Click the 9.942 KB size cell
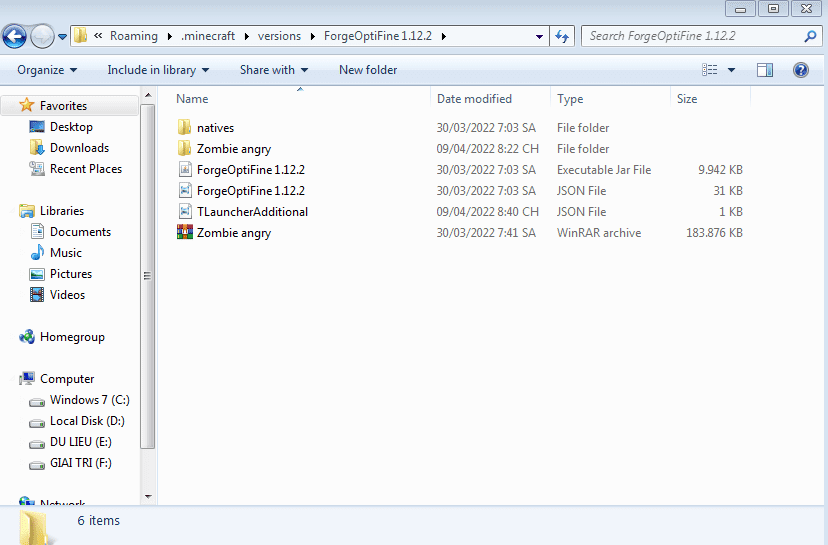Screen dimensions: 828x545 pos(720,170)
